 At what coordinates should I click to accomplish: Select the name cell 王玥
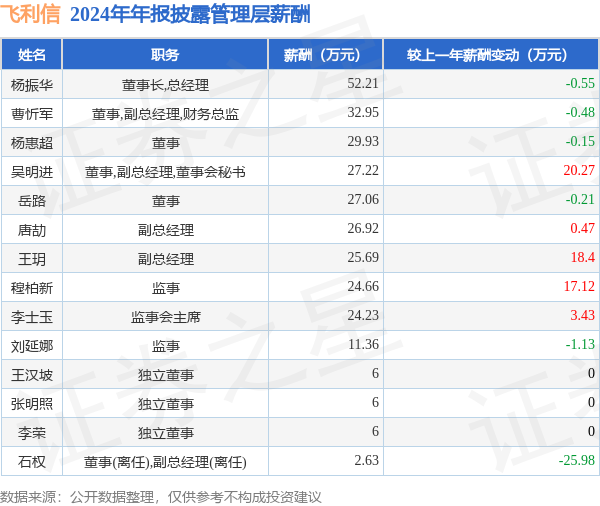32,259
